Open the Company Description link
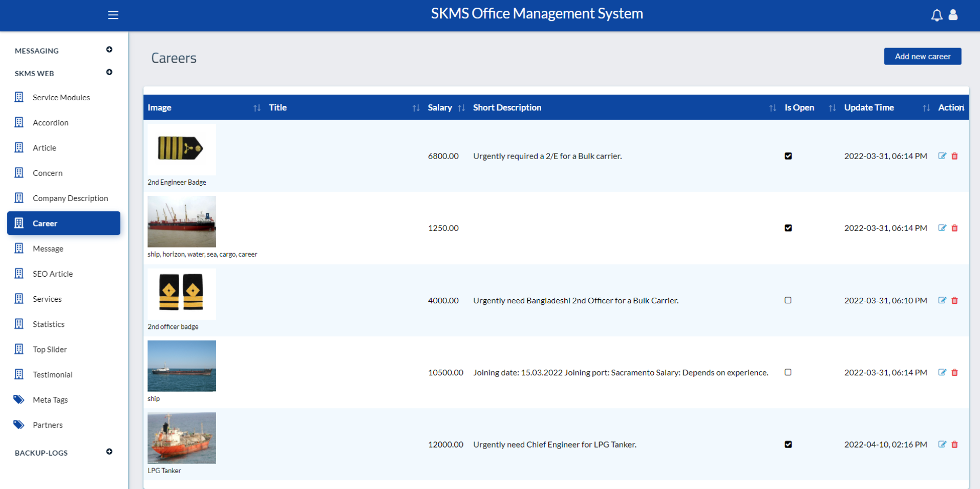 coord(70,198)
